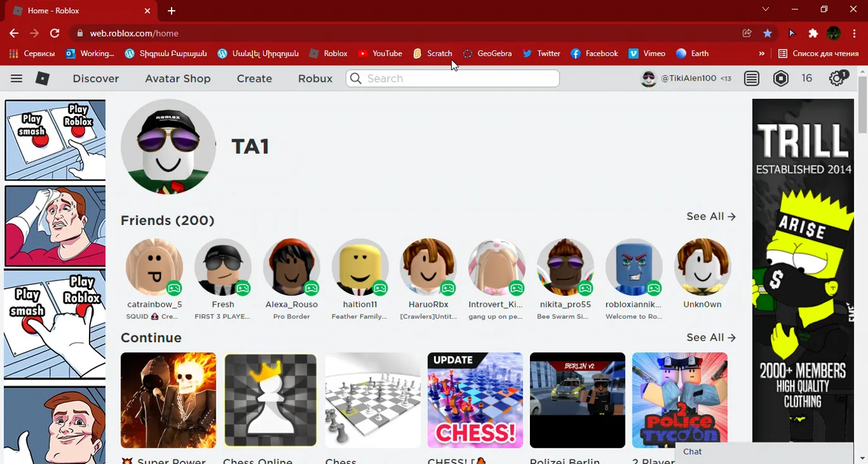Viewport: 868px width, 464px height.
Task: Open the Chrome profile avatar icon
Action: click(834, 33)
